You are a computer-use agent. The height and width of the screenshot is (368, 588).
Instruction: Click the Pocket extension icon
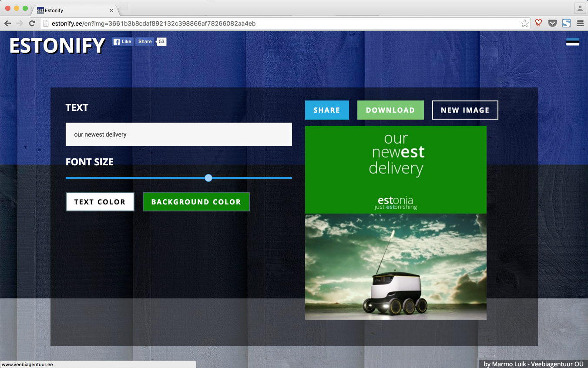pyautogui.click(x=552, y=23)
